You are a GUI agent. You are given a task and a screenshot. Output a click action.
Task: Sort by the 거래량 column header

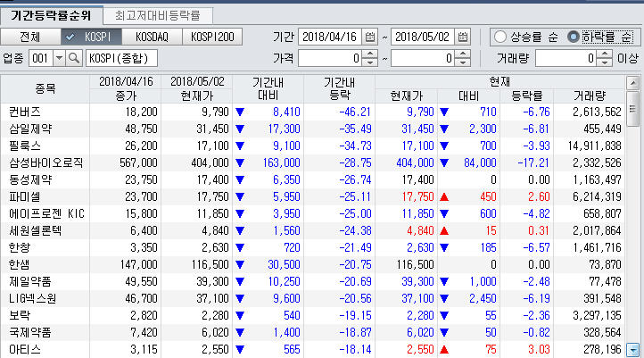[590, 96]
